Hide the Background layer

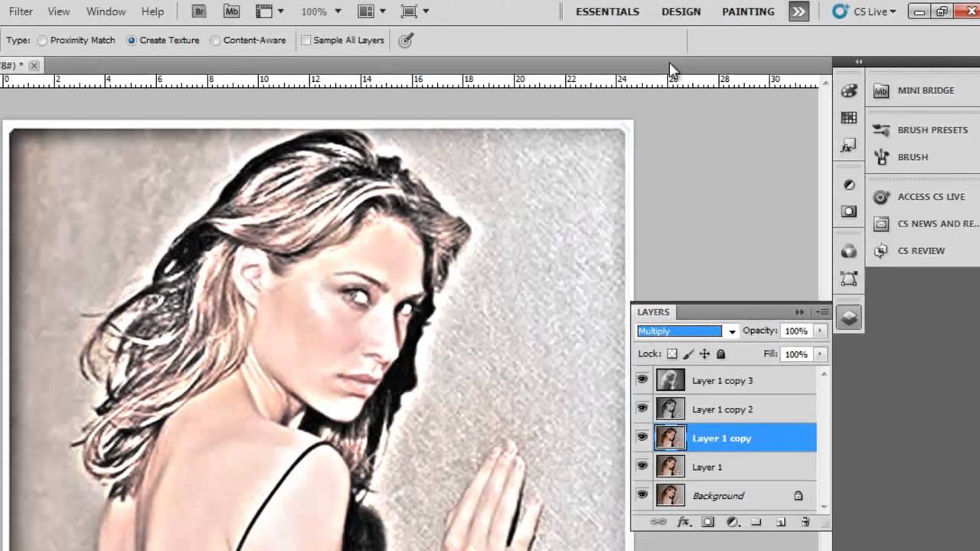point(642,495)
